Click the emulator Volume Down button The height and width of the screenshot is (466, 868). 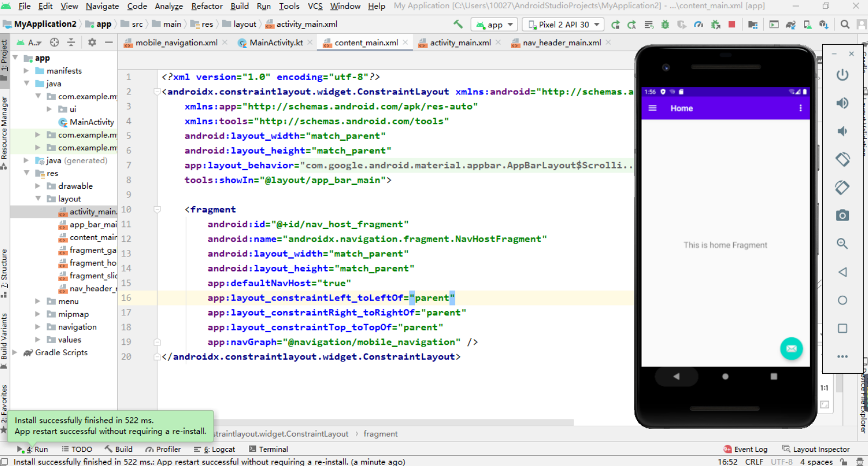(842, 131)
